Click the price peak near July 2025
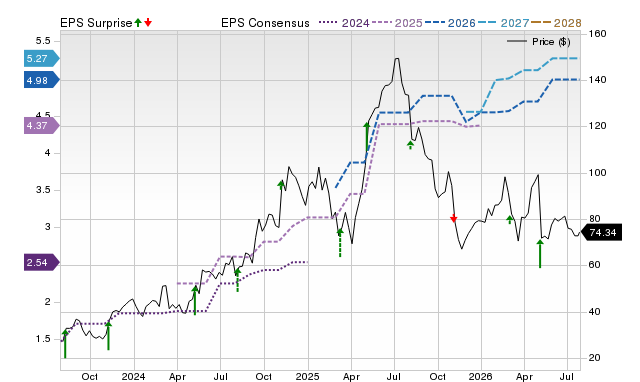The width and height of the screenshot is (640, 382). click(397, 59)
